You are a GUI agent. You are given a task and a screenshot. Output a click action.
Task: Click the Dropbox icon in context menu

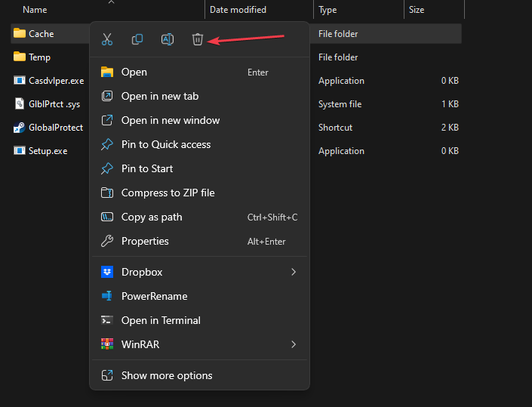click(107, 272)
